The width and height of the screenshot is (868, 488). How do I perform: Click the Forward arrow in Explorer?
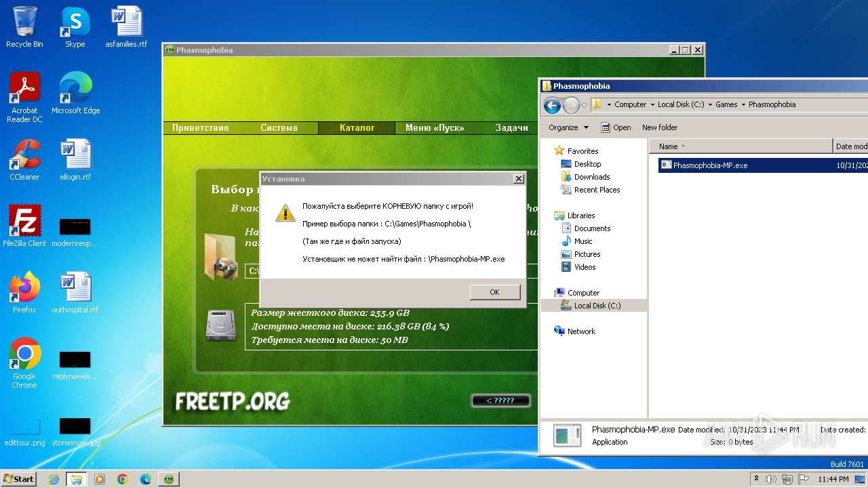[571, 105]
